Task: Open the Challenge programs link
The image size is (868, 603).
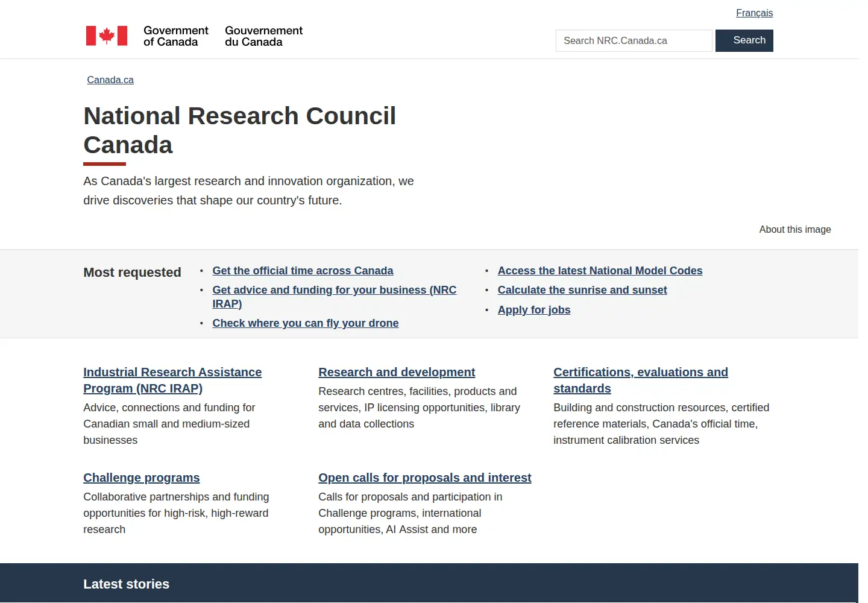Action: coord(142,478)
